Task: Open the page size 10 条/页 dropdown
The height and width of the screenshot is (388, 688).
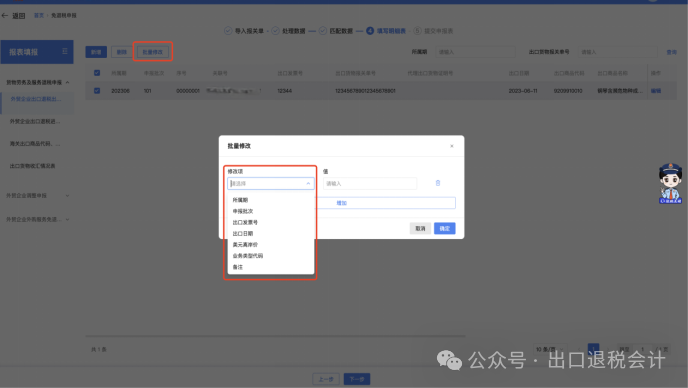Action: click(x=549, y=349)
